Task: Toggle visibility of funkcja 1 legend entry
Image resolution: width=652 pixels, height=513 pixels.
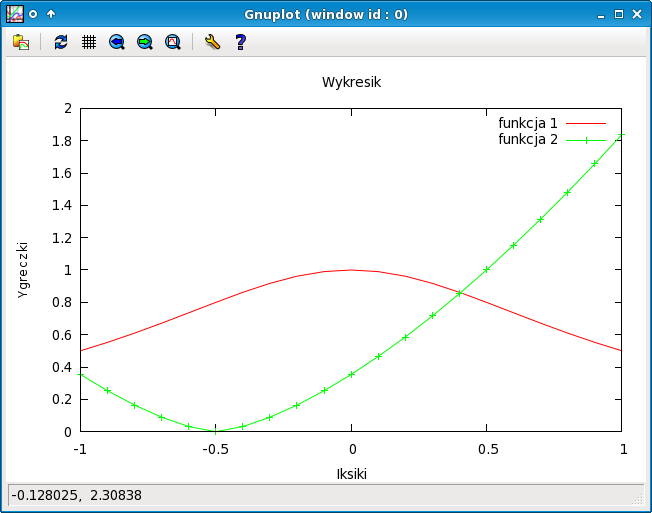Action: [528, 123]
